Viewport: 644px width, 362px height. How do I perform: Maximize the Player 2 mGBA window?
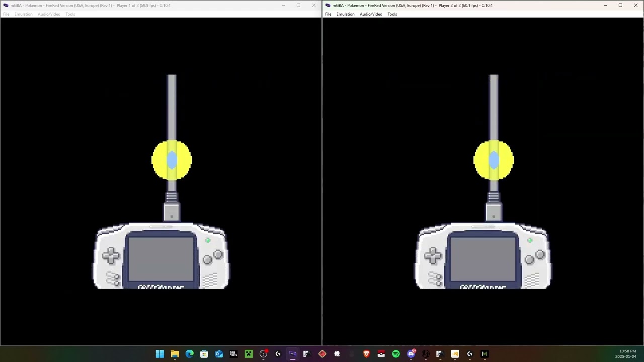coord(620,5)
